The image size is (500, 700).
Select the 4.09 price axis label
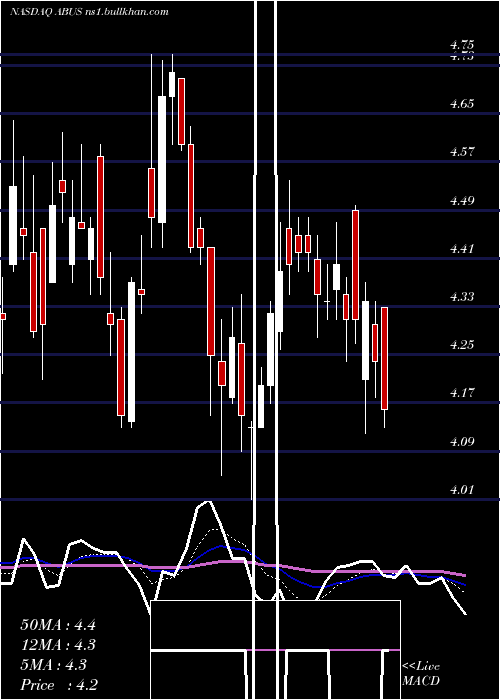(462, 442)
